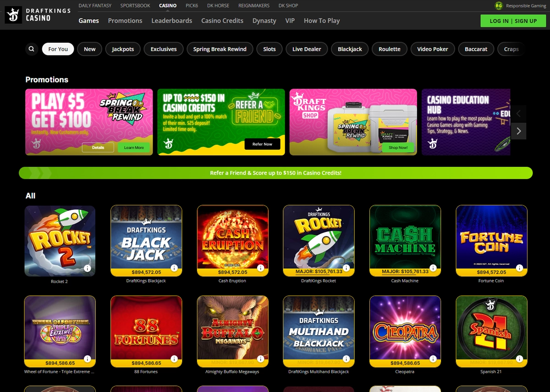Launch the DraftKings Rocket game tile
This screenshot has width=550, height=392.
(x=319, y=241)
